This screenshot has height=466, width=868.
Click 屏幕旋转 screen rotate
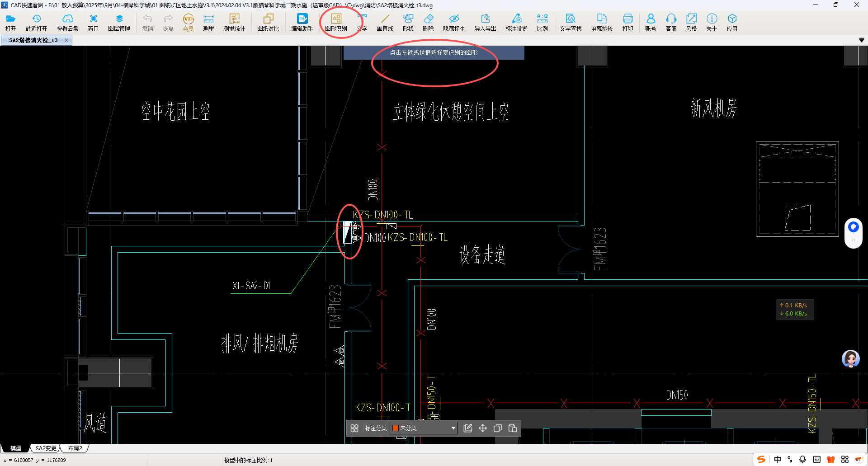602,22
